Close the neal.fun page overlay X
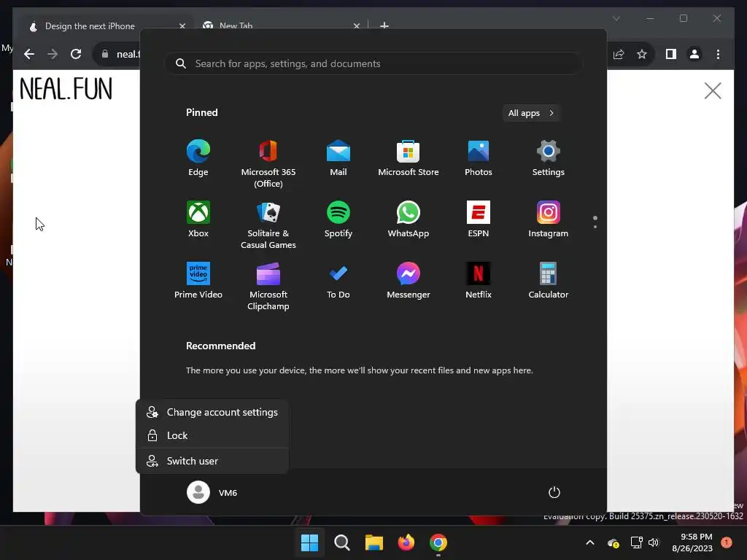 [713, 90]
